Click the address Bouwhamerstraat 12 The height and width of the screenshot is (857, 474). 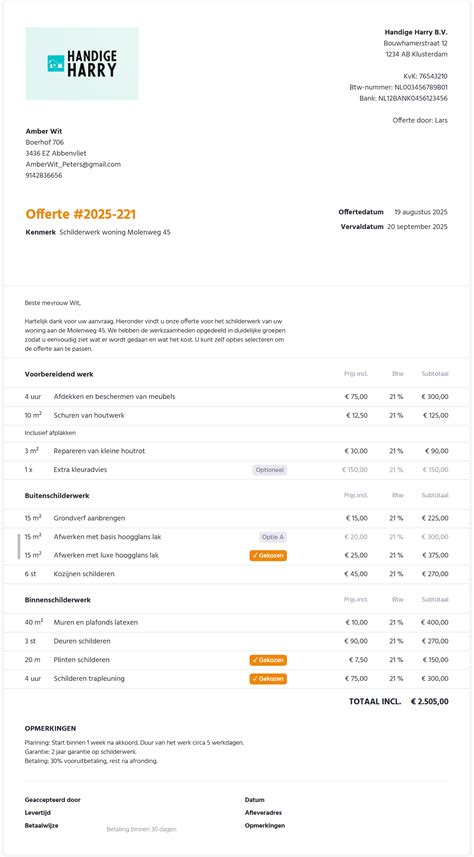click(x=416, y=43)
